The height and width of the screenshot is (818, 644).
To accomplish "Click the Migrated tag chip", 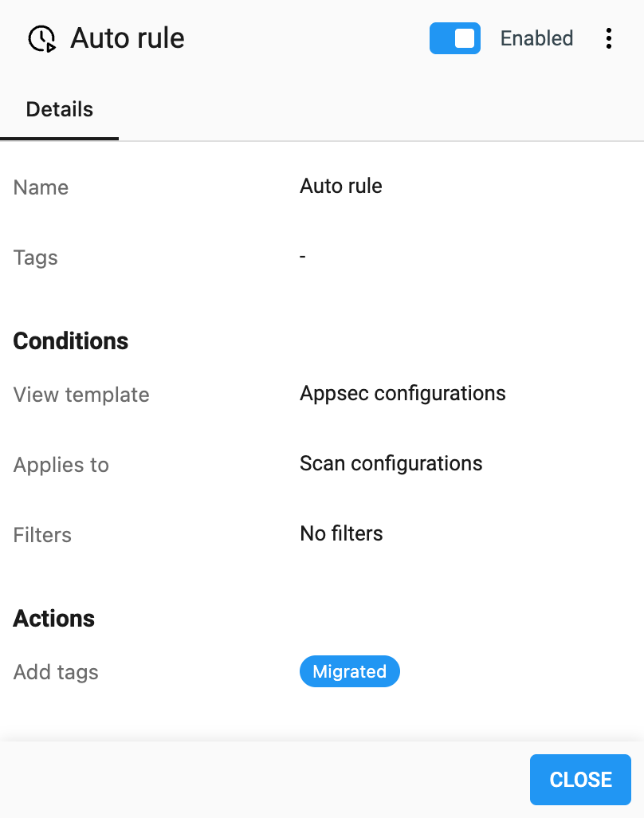I will click(x=349, y=671).
